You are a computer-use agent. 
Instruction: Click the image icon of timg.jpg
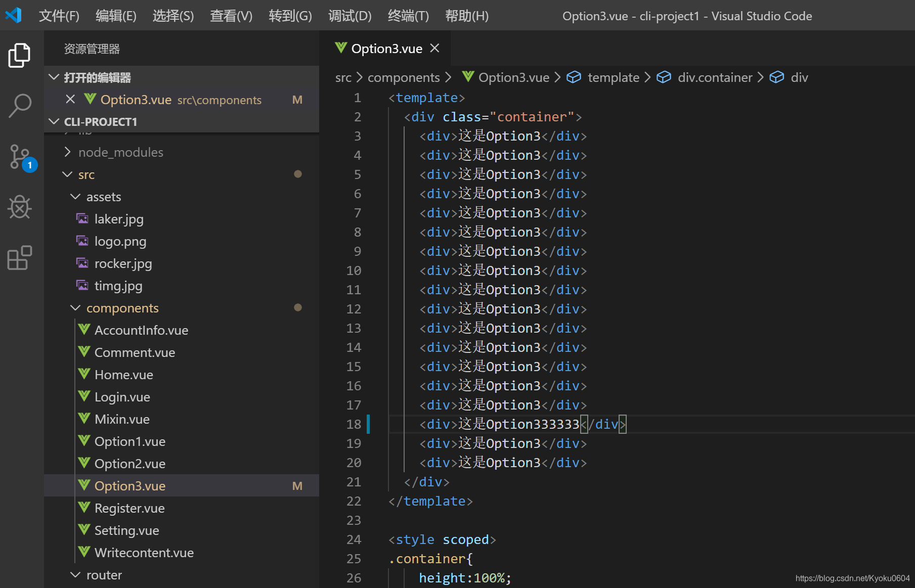tap(82, 285)
